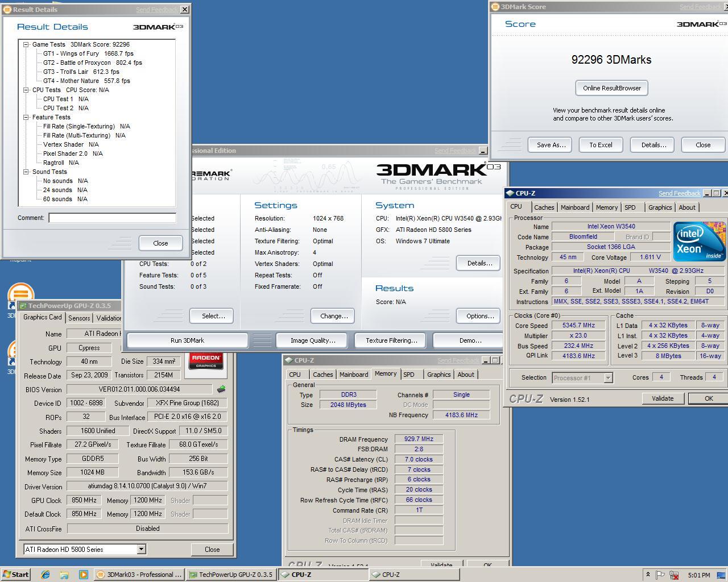728x582 pixels.
Task: Show hidden tray icons arrow
Action: (647, 575)
